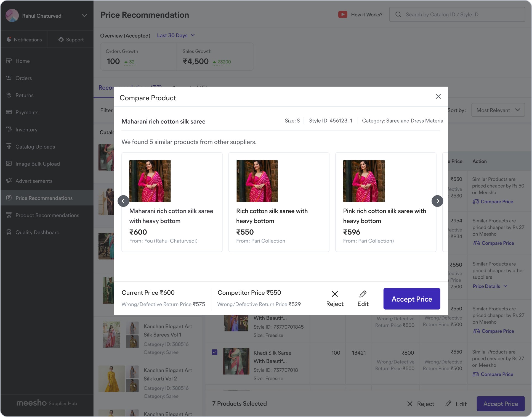Click Category: Saree and Dress Material text
The height and width of the screenshot is (417, 532).
(403, 121)
